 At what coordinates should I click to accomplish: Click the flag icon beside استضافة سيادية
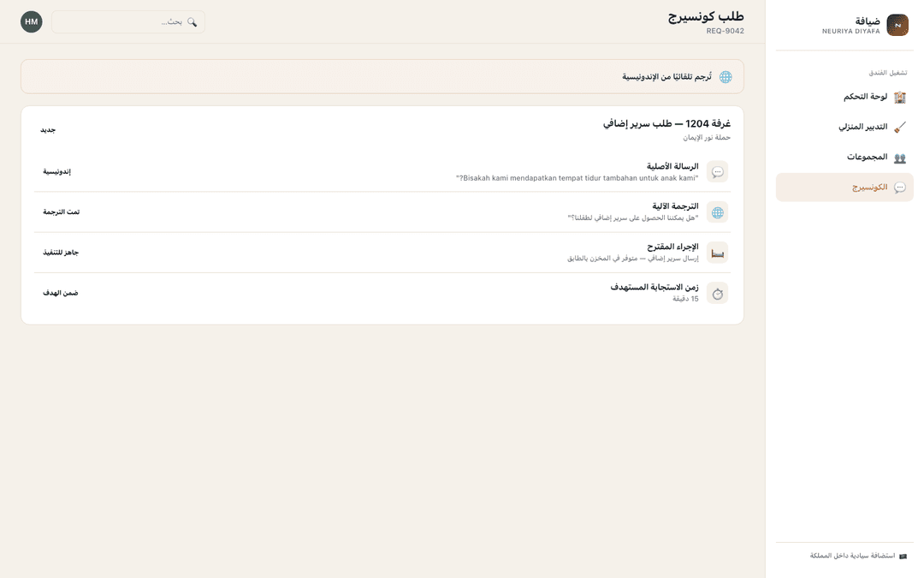tap(903, 557)
